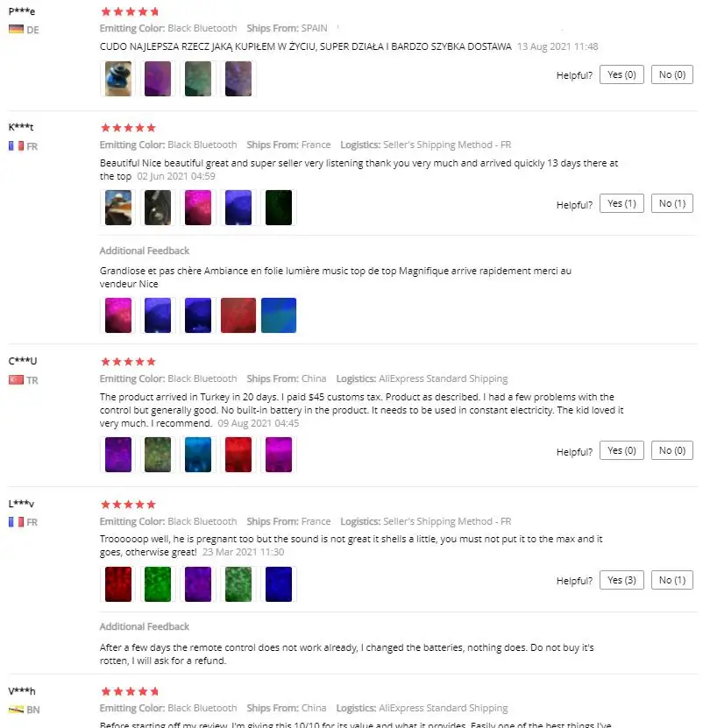Viewport: 710px width, 728px height.
Task: View the first red photo in L***v's review
Action: click(118, 584)
